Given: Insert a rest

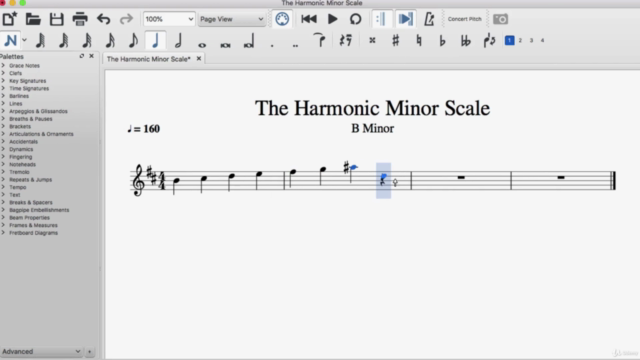Looking at the screenshot, I should pyautogui.click(x=345, y=40).
